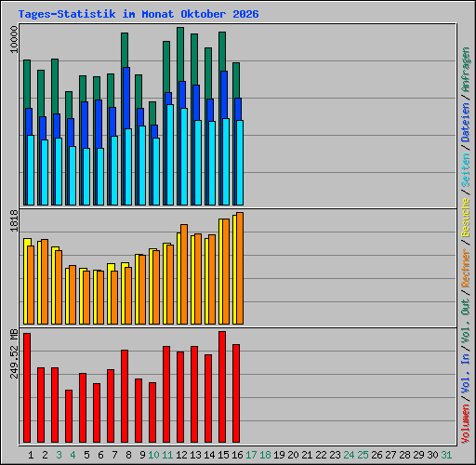The image size is (476, 465).
Task: Select day 28 on the x-axis
Action: tap(404, 455)
